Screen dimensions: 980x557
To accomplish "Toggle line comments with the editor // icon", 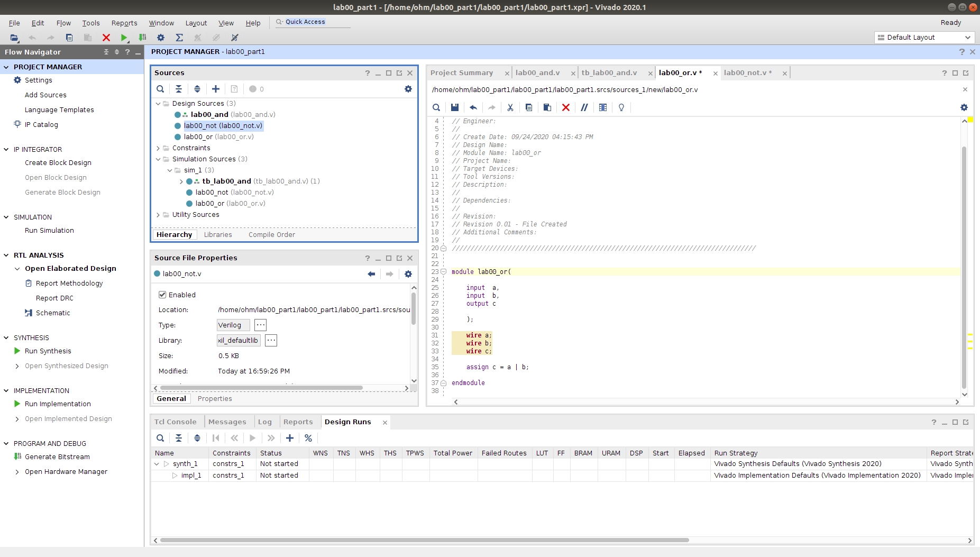I will pos(584,107).
